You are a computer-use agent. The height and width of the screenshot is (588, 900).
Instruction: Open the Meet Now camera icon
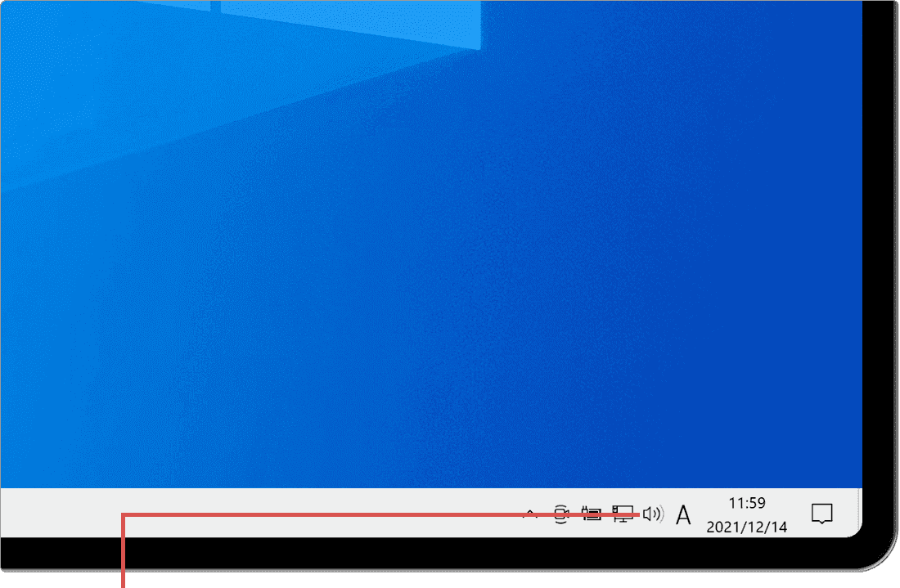pyautogui.click(x=560, y=514)
